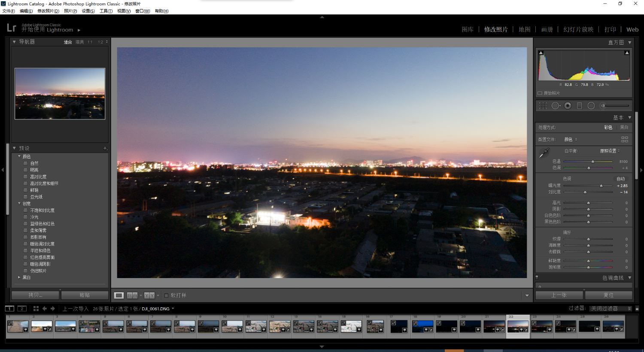
Task: Click the plus icon to create preset
Action: (x=105, y=148)
